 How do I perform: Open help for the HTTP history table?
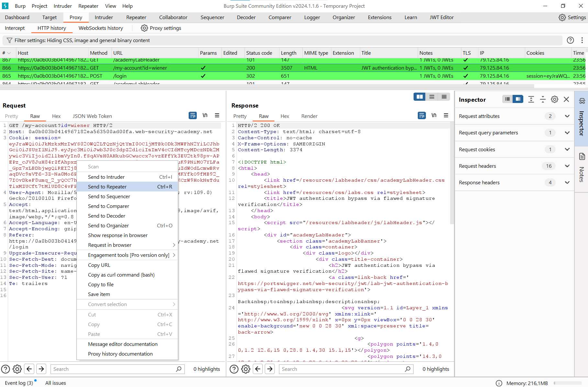click(x=570, y=40)
